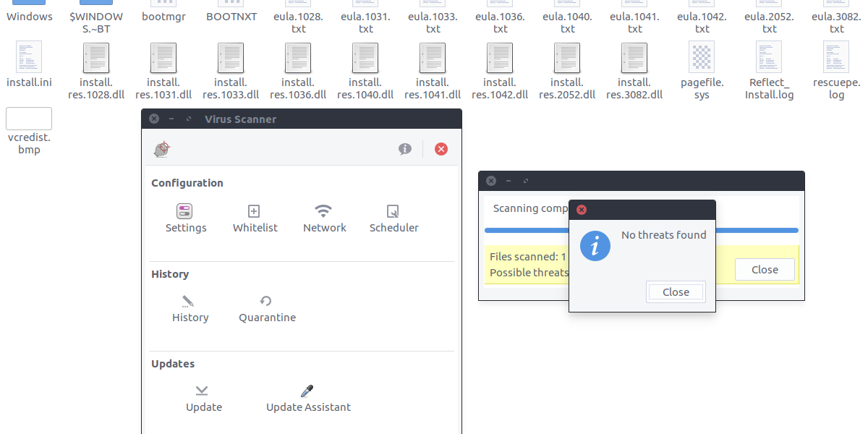The image size is (868, 434).
Task: Select eula.3082.txt file label
Action: click(x=836, y=22)
